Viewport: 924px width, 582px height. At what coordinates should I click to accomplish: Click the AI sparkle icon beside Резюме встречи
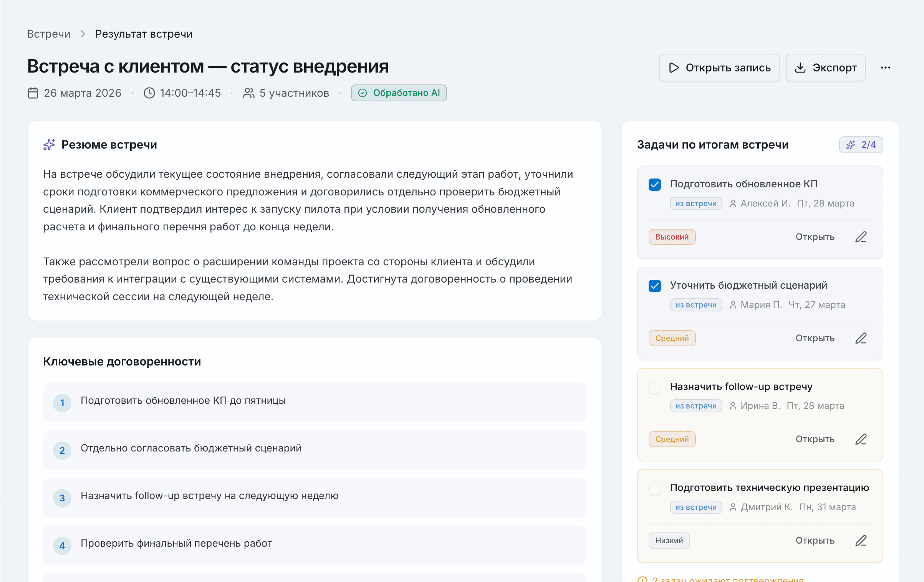(49, 145)
